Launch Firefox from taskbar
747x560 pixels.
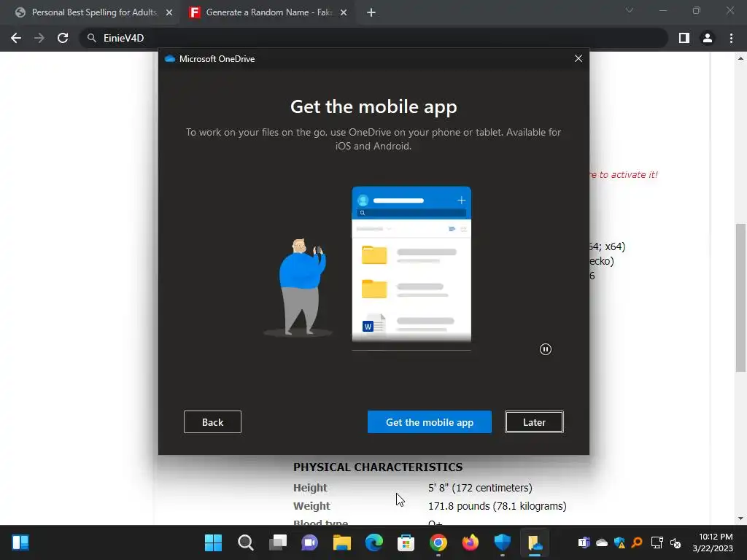pos(471,542)
